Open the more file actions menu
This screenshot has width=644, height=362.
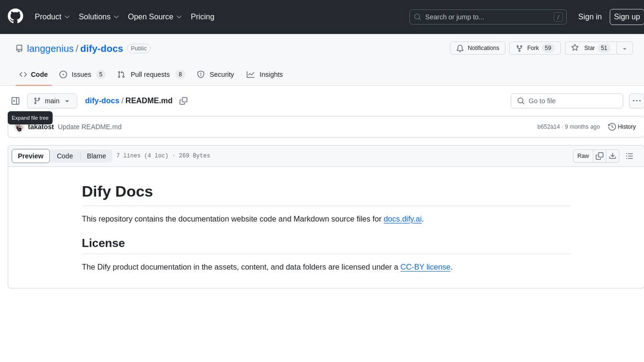636,101
